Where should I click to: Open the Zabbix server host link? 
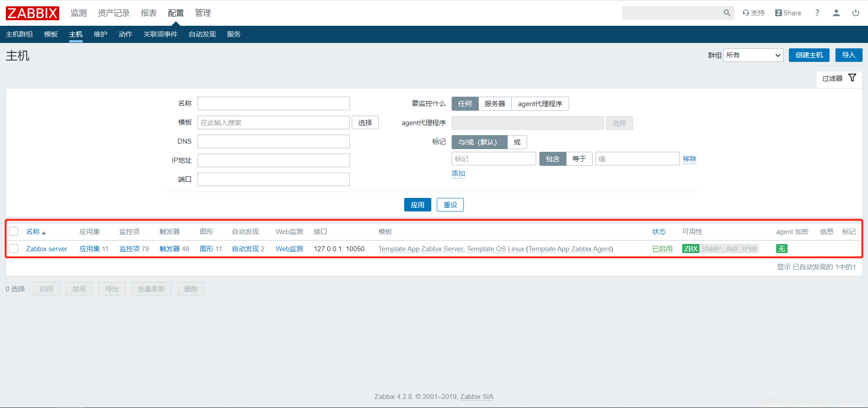tap(47, 249)
